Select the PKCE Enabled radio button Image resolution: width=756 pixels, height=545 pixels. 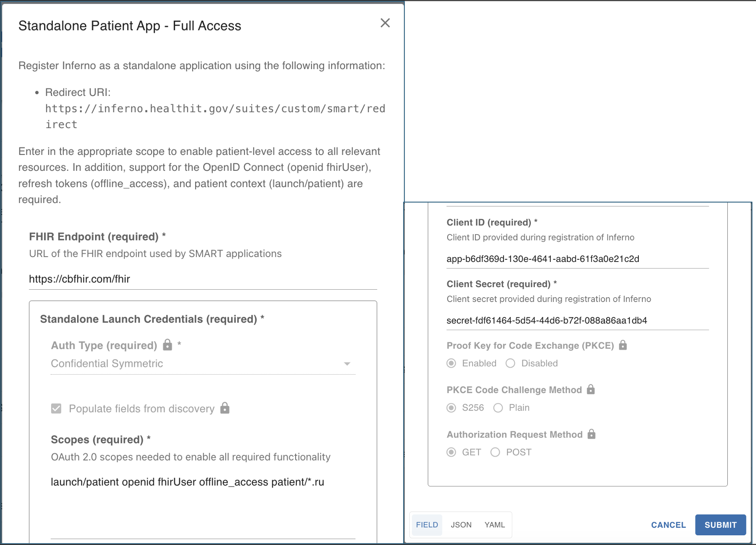(451, 363)
